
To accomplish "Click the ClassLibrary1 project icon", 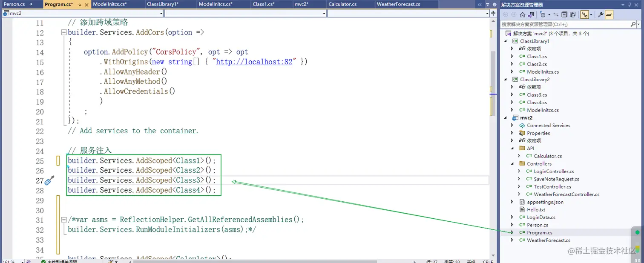I will click(x=515, y=41).
